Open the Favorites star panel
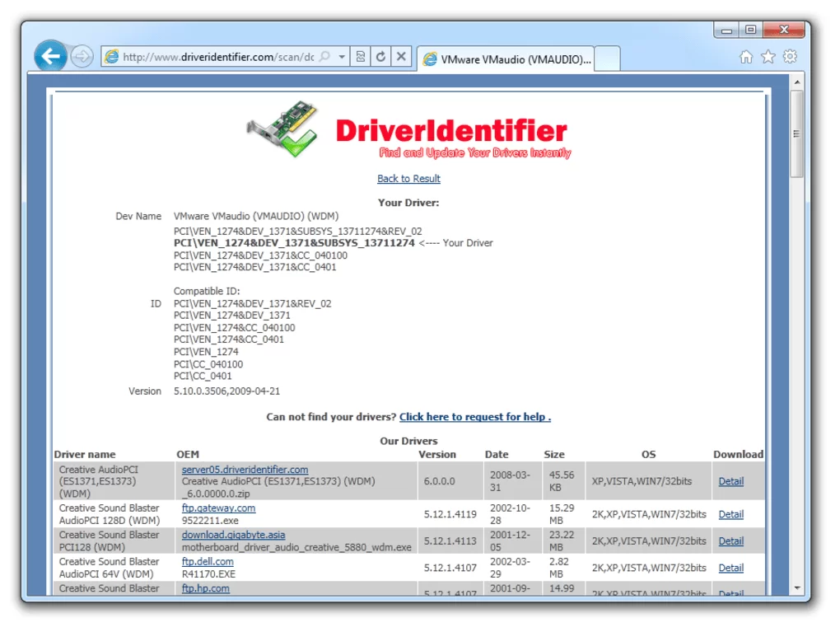 click(x=768, y=57)
